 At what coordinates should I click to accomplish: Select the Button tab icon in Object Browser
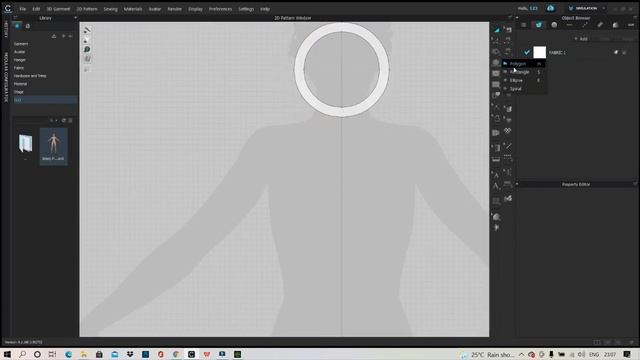(554, 25)
